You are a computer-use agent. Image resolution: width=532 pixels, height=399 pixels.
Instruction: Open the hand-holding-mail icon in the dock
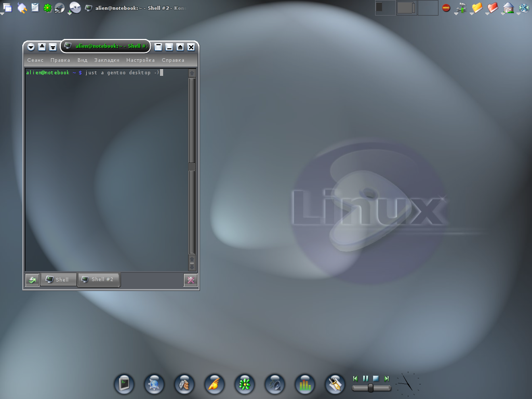coord(184,384)
